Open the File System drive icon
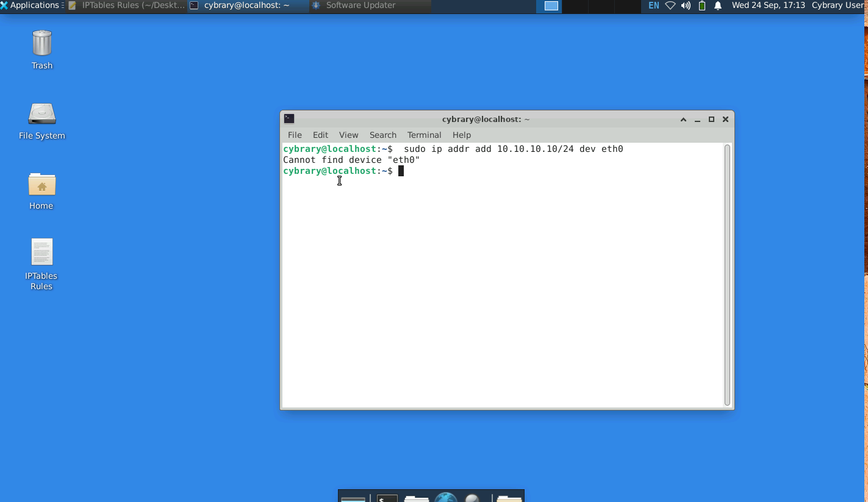 click(x=41, y=114)
